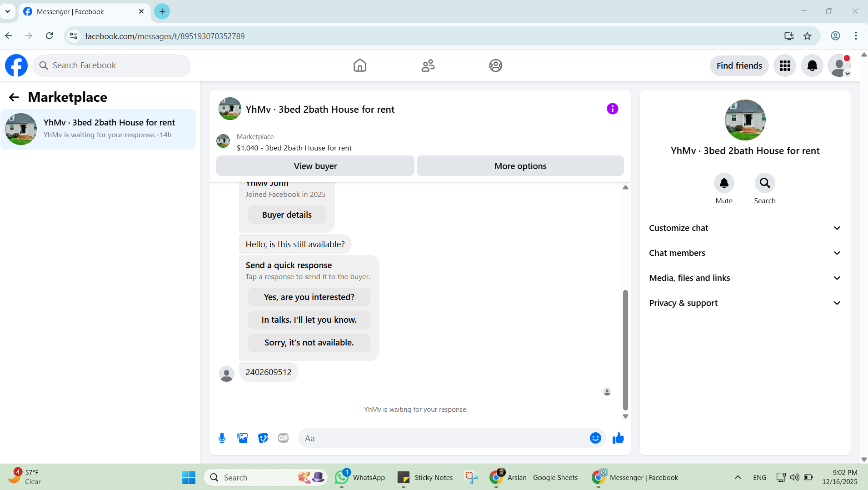Open the Windows Start menu
Image resolution: width=868 pixels, height=490 pixels.
[x=189, y=477]
